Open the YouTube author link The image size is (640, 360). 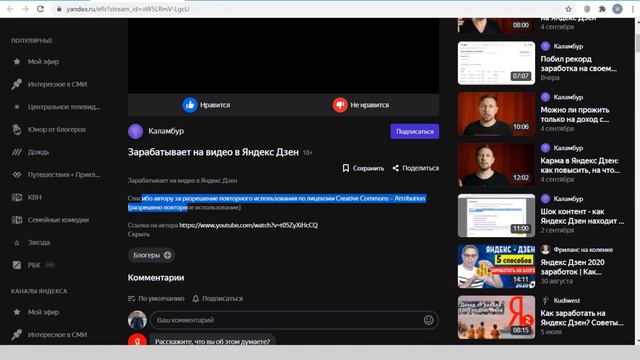[x=248, y=225]
